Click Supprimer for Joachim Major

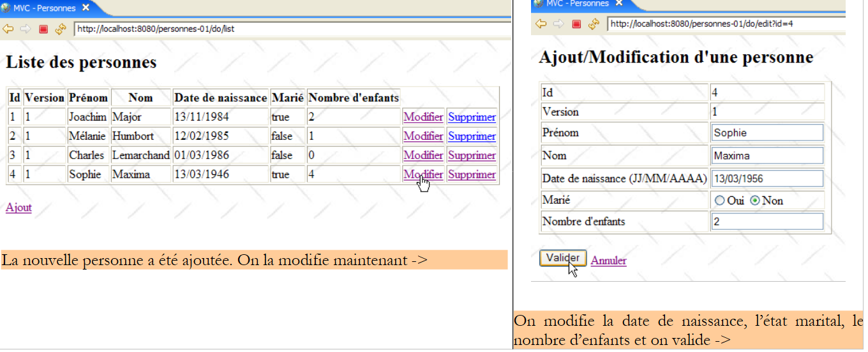click(x=472, y=117)
